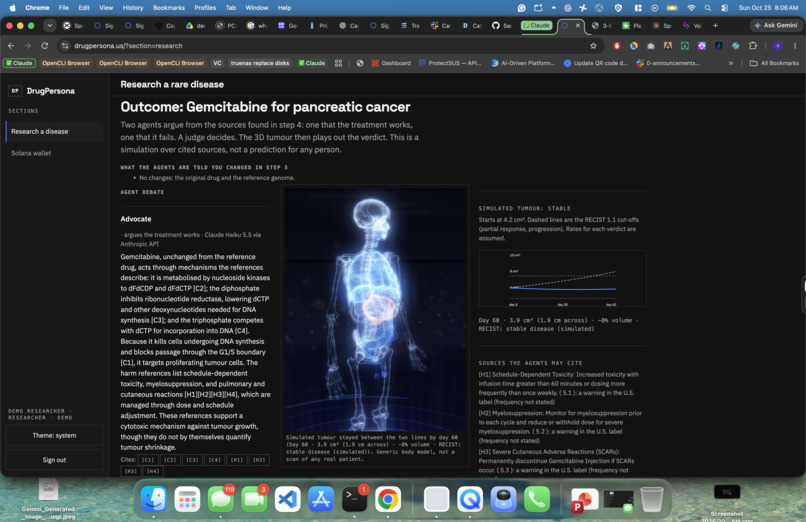Viewport: 806px width, 522px height.
Task: Launch Visual Studio Code from Dock
Action: [x=287, y=498]
